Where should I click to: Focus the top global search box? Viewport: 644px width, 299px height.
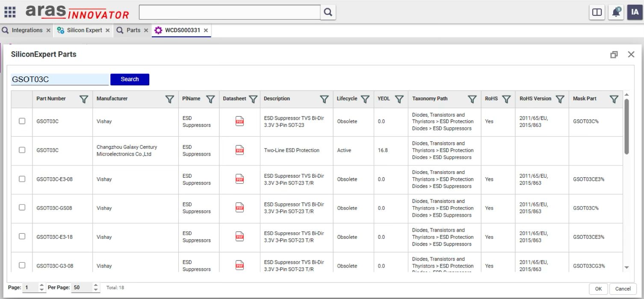point(230,12)
